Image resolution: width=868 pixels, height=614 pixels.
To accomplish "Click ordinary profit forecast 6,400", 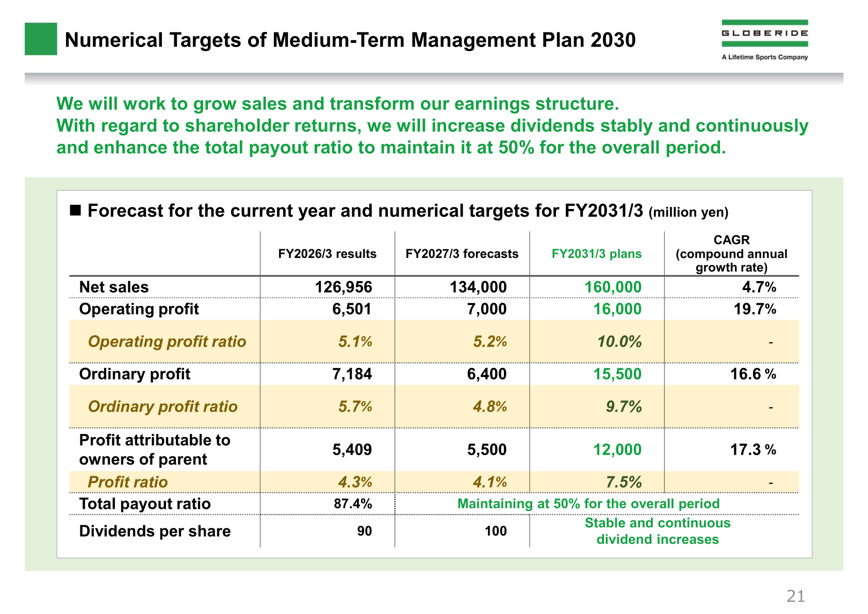I will [x=486, y=374].
